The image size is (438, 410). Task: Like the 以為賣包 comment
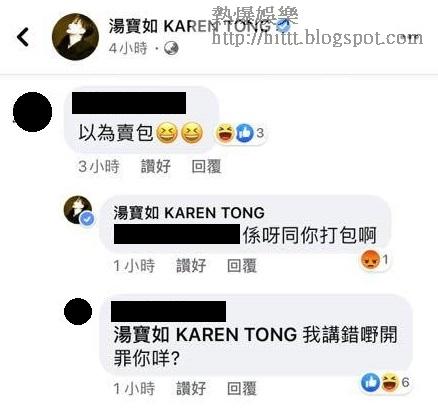click(156, 166)
